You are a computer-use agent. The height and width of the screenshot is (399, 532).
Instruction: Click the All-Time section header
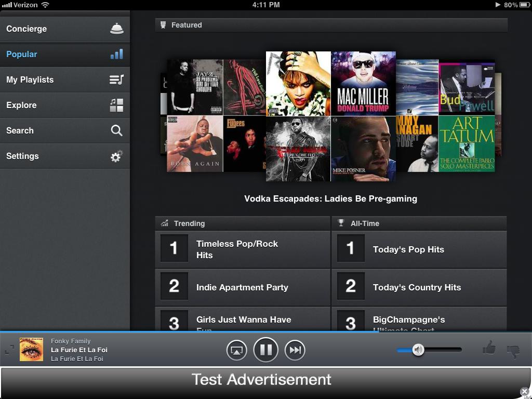point(419,223)
